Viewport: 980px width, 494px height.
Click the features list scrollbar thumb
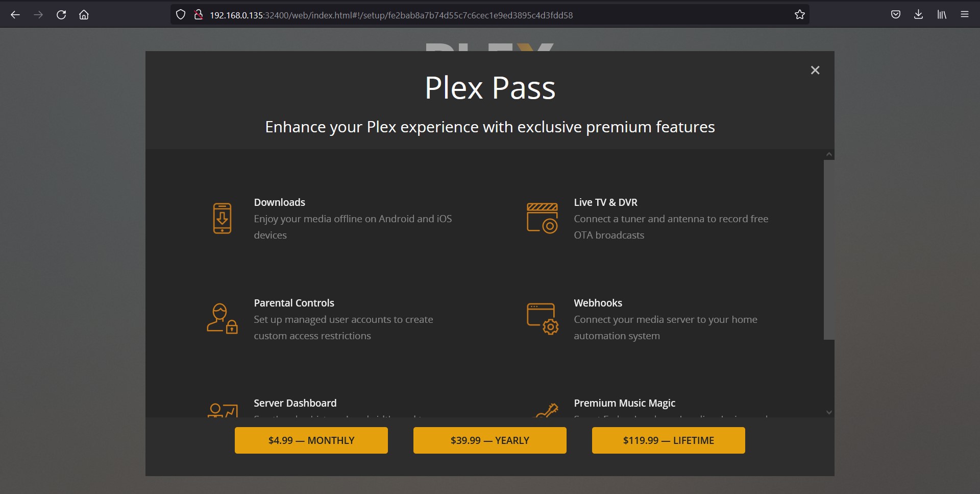829,249
